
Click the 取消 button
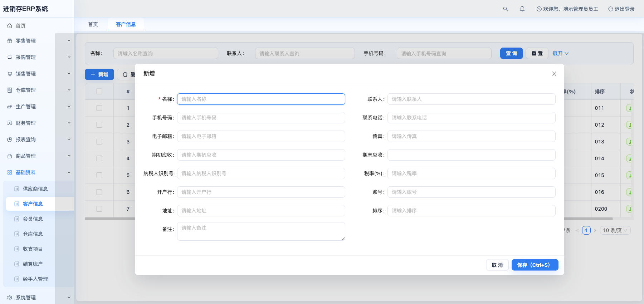click(x=497, y=265)
